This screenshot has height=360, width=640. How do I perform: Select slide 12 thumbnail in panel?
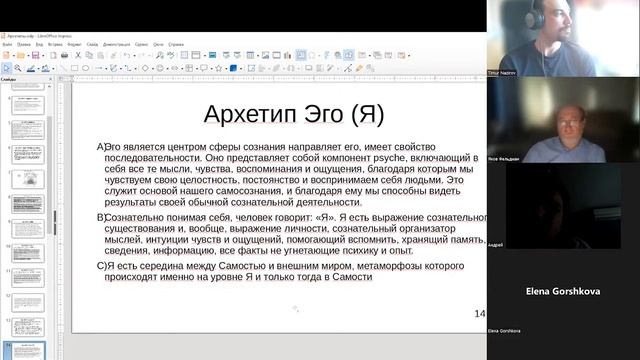click(28, 302)
